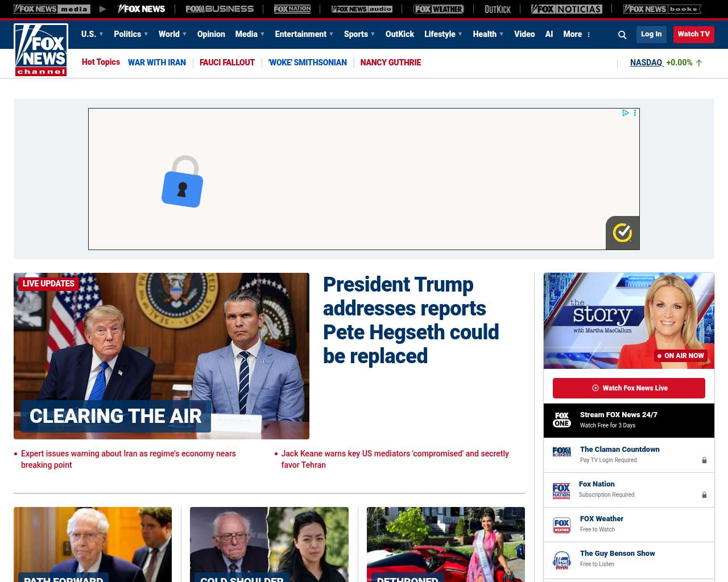Click the Fox Nation logo in top bar
728x582 pixels.
click(x=292, y=9)
